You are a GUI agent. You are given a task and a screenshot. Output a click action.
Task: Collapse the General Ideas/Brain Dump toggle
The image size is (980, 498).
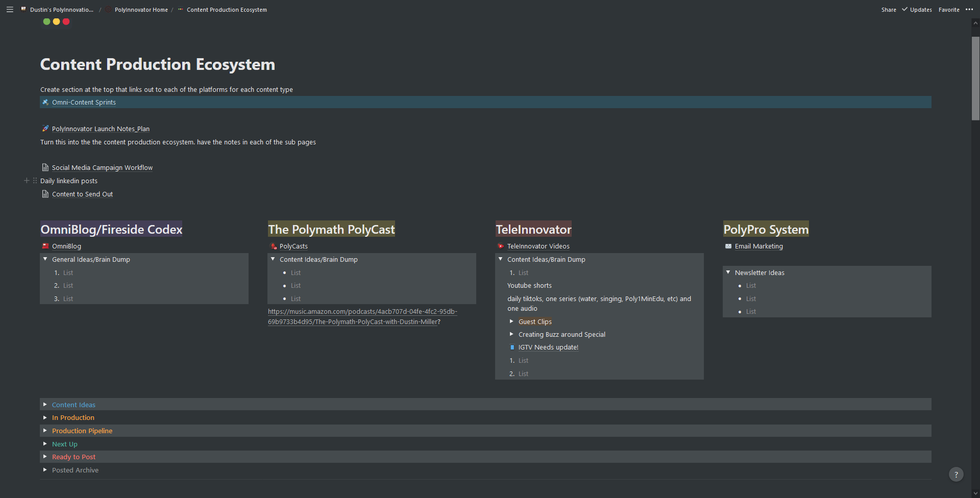point(45,259)
